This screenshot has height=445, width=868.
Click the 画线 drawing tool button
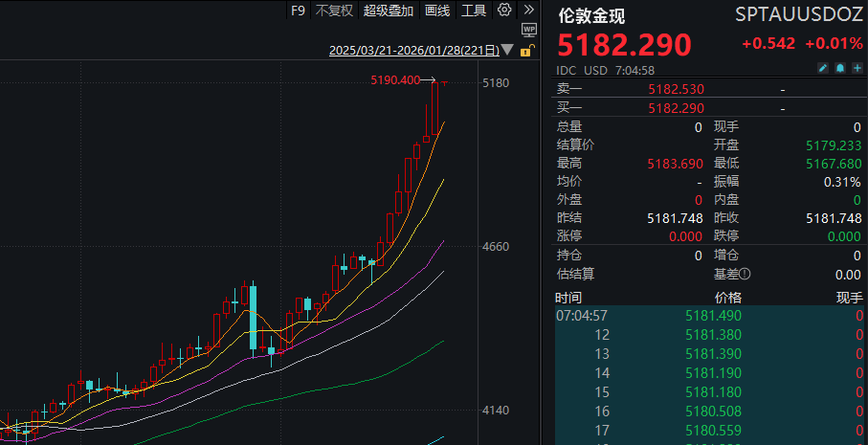437,11
